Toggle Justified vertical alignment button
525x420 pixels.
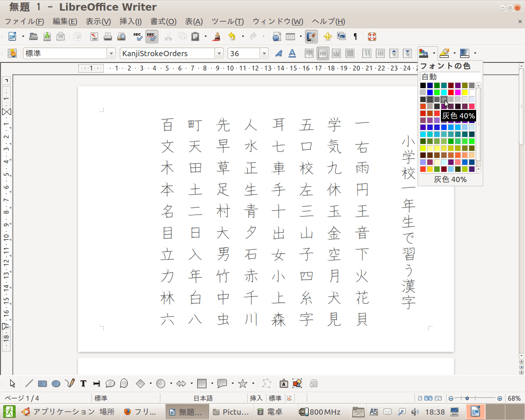[x=350, y=53]
